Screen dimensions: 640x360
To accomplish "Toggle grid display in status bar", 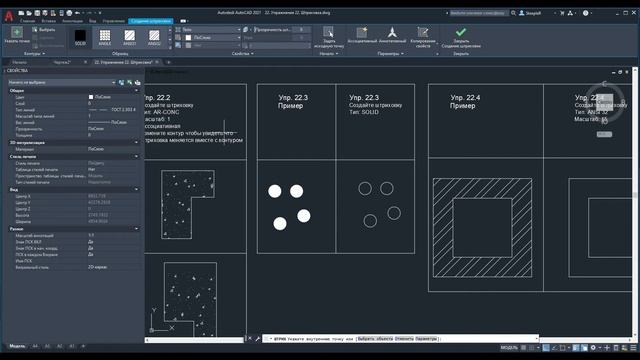I will [x=524, y=348].
